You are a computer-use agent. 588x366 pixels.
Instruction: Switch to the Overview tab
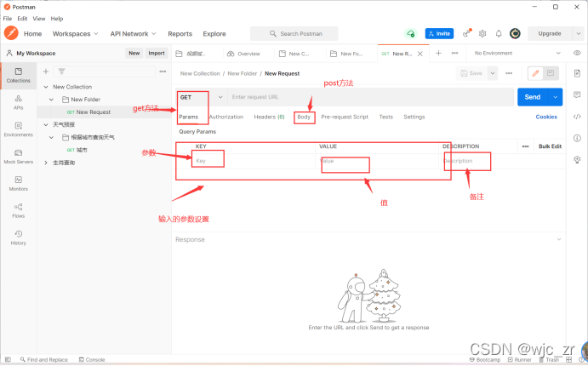243,54
